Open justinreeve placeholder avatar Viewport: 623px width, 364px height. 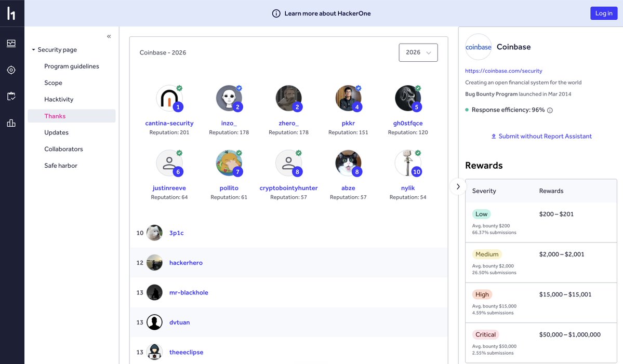[169, 163]
